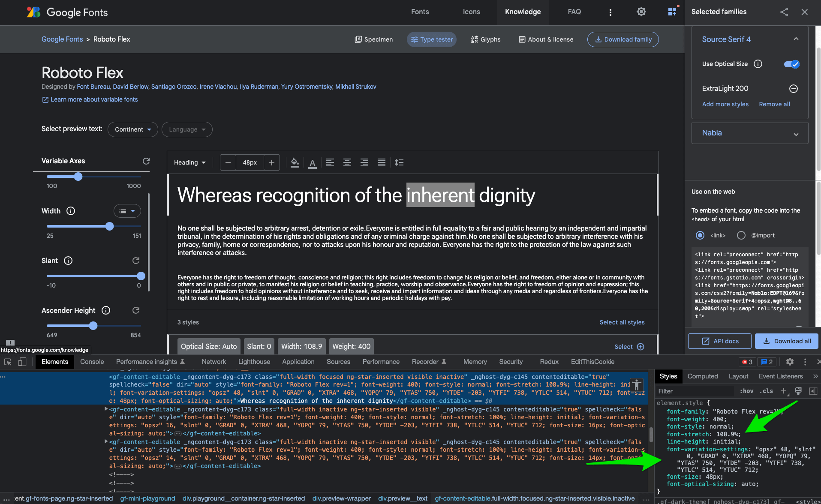Open the text color tool
The height and width of the screenshot is (504, 821).
(313, 163)
